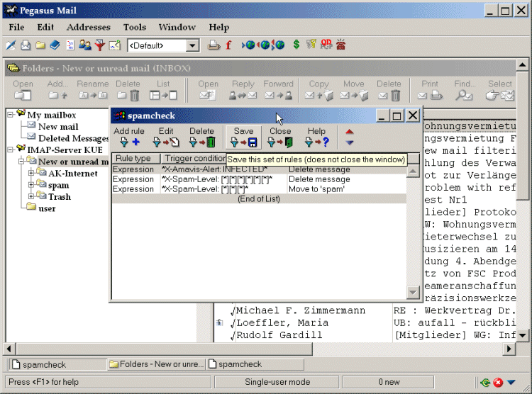This screenshot has width=532, height=394.
Task: Click main window vertical scroll up arrow
Action: pyautogui.click(x=522, y=64)
